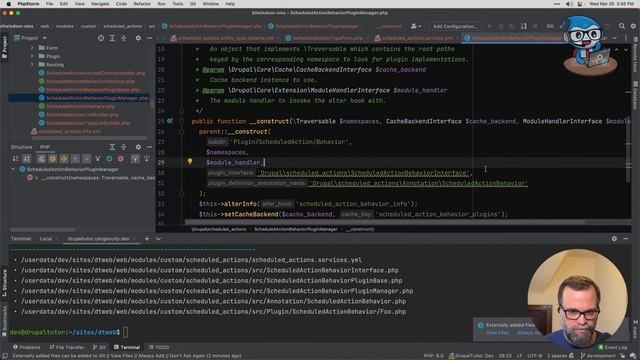640x360 pixels.
Task: Toggle sort by visibility in Structure
Action: click(x=15, y=158)
